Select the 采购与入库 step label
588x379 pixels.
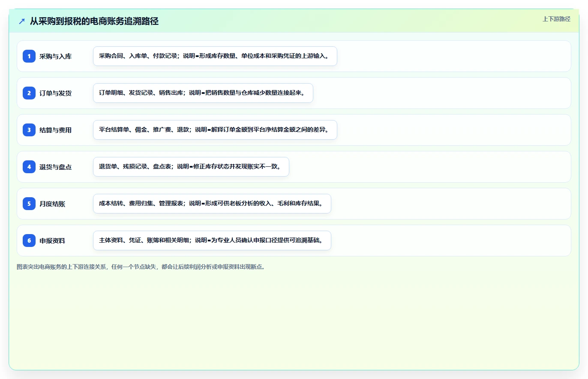[x=56, y=56]
